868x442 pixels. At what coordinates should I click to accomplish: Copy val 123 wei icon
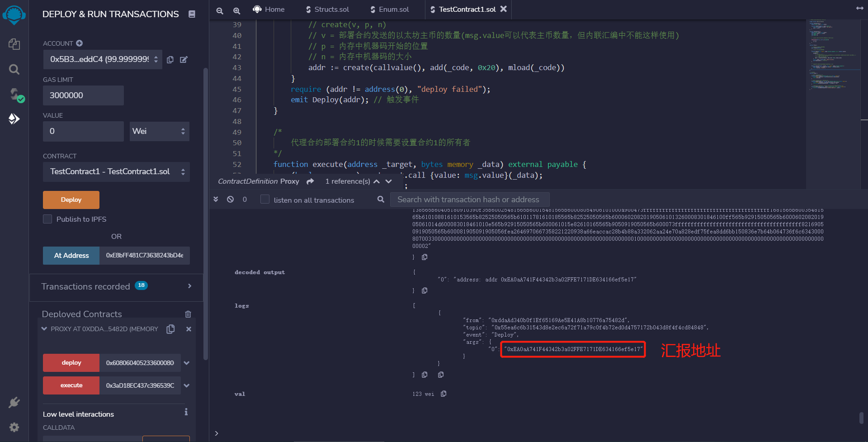coord(443,394)
